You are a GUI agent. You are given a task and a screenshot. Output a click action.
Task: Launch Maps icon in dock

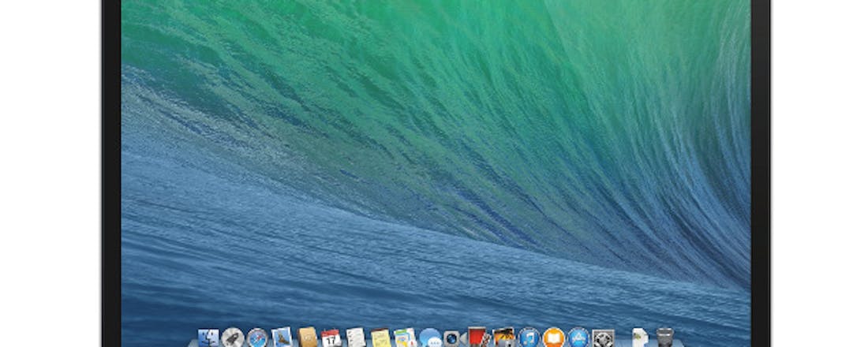click(x=406, y=338)
